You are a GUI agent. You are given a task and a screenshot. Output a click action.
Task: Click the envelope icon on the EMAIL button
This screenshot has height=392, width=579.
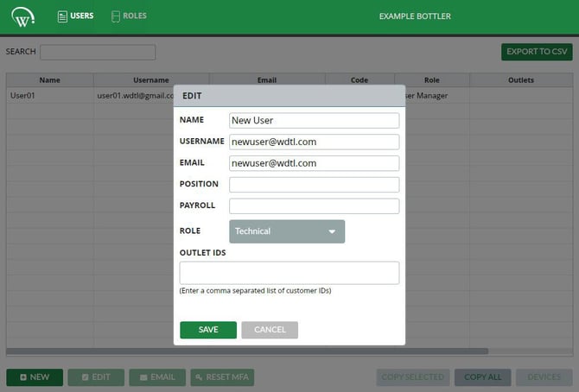(x=143, y=377)
